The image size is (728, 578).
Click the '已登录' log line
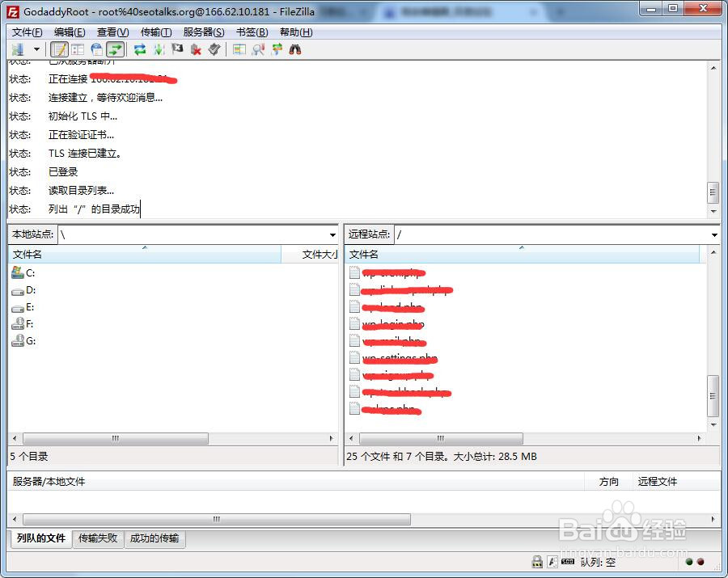click(63, 172)
